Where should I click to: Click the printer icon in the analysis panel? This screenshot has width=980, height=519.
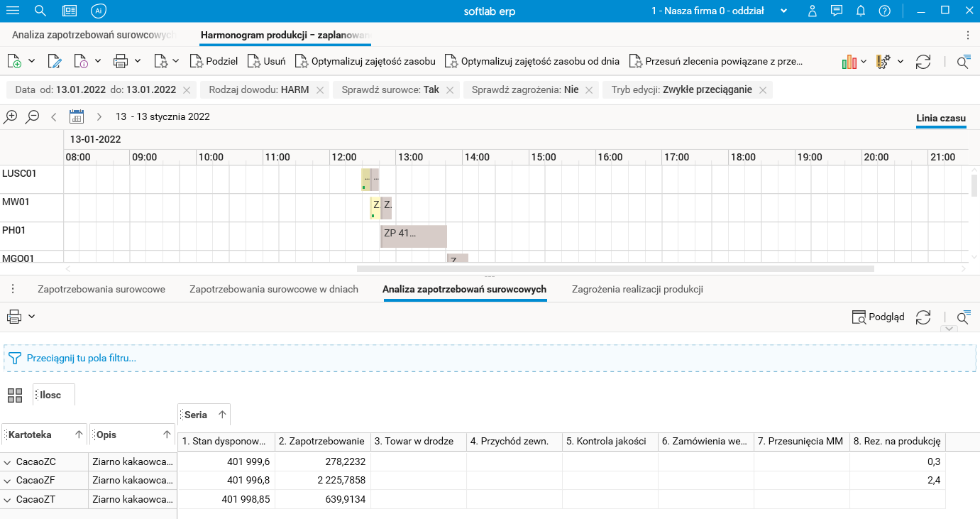coord(14,317)
